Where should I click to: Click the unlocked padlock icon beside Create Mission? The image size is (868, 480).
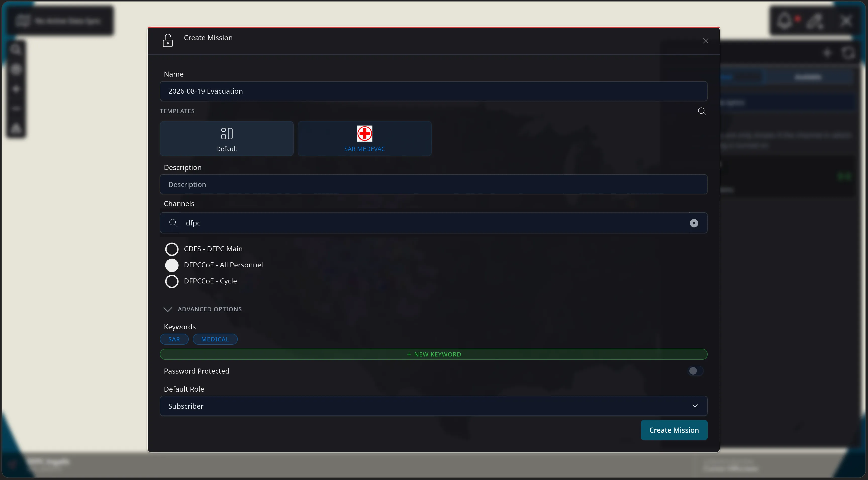point(168,40)
